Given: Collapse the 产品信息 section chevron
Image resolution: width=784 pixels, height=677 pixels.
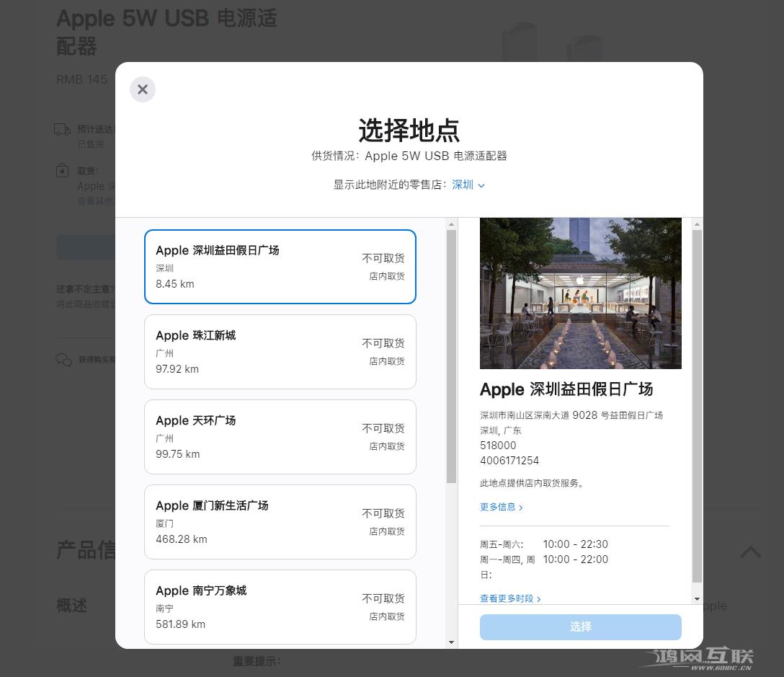Looking at the screenshot, I should point(750,552).
